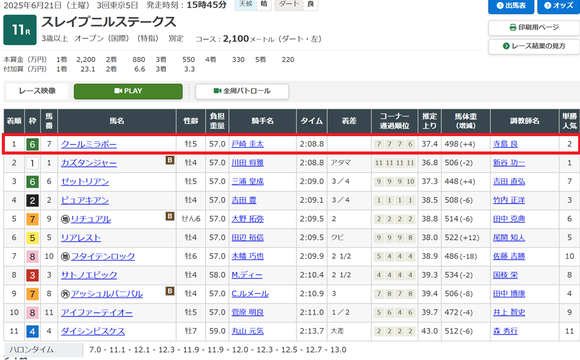Open jockey link 木幡 巧也
580x360 pixels.
click(247, 256)
